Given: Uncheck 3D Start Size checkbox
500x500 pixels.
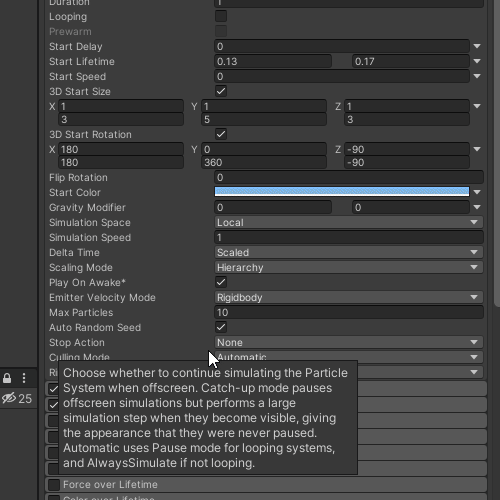Looking at the screenshot, I should (221, 91).
